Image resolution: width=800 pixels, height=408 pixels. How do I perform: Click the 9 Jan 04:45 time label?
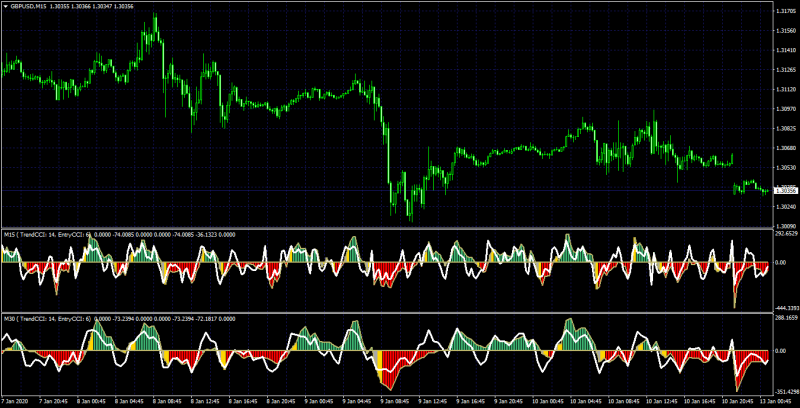pos(356,402)
